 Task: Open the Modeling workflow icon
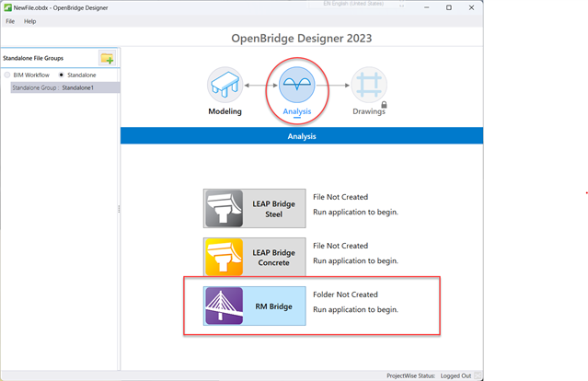[x=225, y=85]
